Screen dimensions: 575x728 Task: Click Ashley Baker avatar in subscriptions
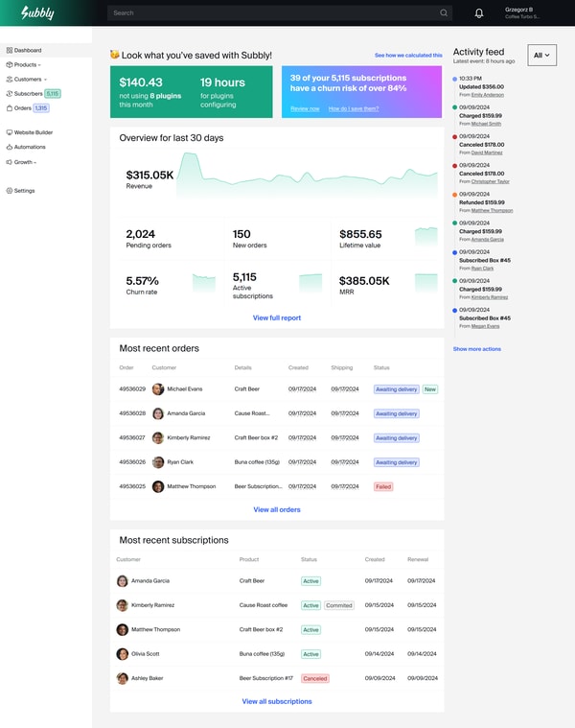(123, 678)
